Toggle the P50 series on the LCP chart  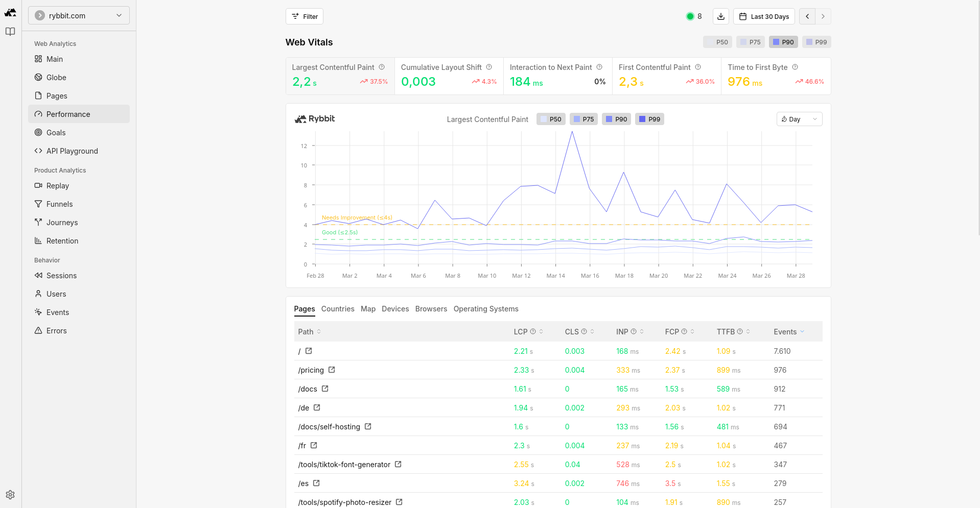point(551,118)
